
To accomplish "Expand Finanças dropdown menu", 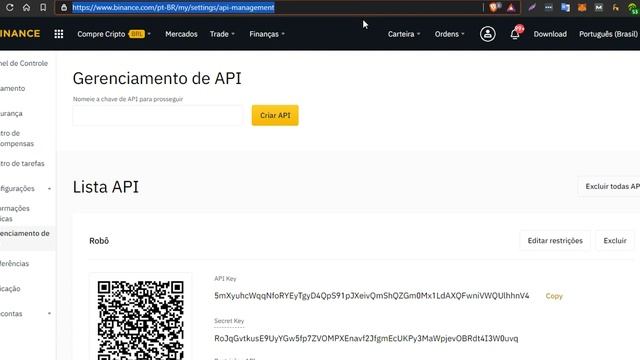I will 267,34.
